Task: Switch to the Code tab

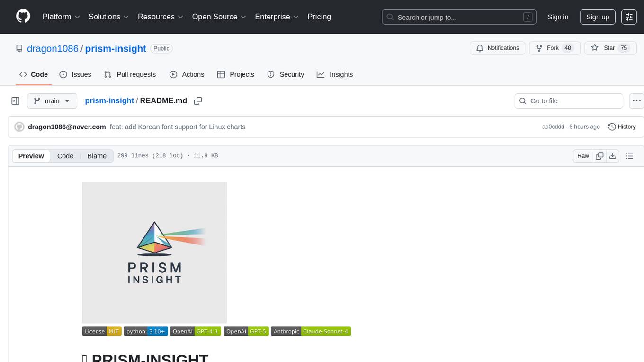Action: pyautogui.click(x=34, y=74)
